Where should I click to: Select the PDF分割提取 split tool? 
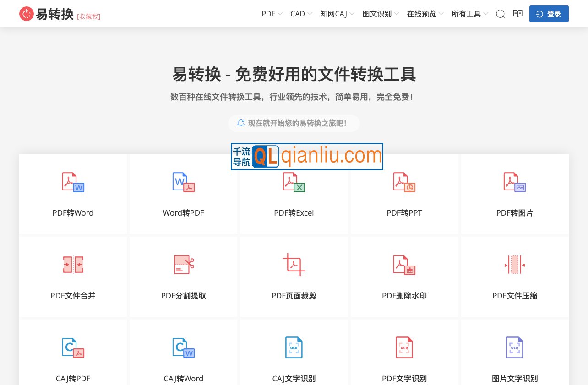(183, 277)
